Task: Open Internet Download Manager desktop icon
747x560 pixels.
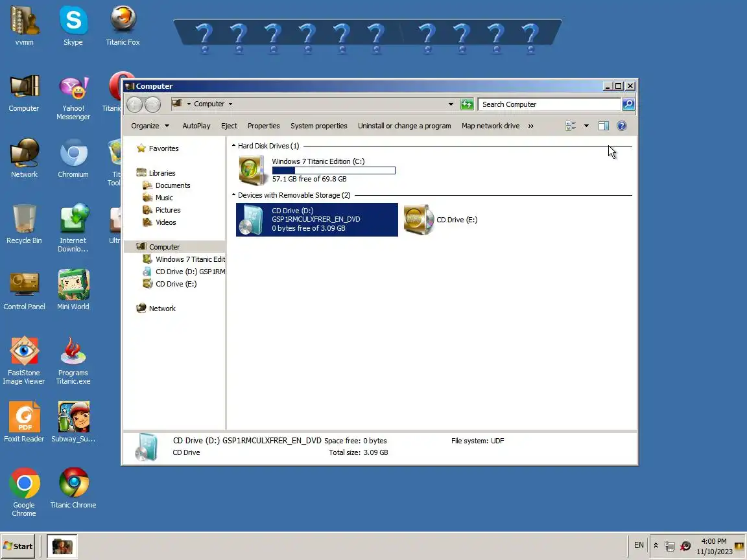Action: tap(73, 227)
